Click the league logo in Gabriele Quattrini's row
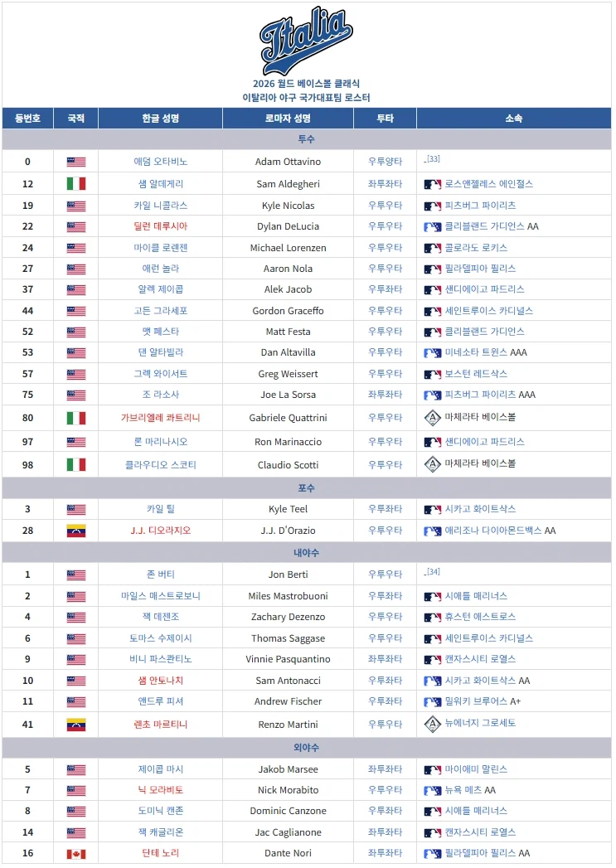This screenshot has height=868, width=616. (433, 418)
